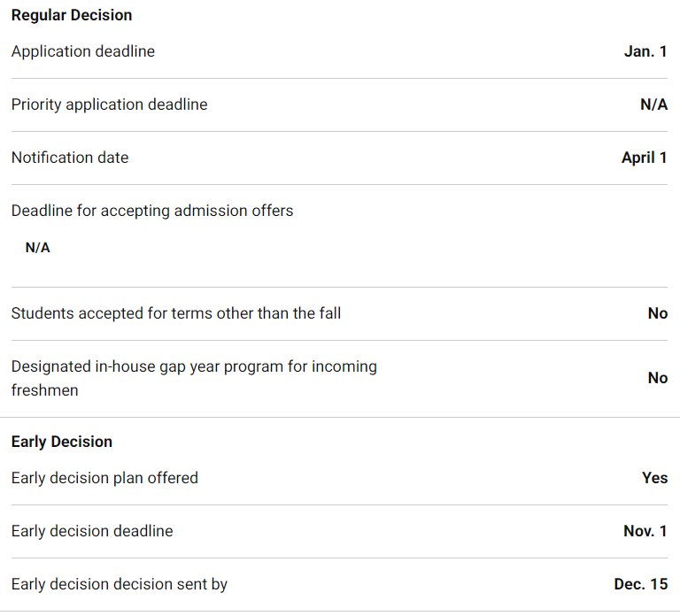Select No value for students accepted other terms
The image size is (680, 616).
[657, 313]
